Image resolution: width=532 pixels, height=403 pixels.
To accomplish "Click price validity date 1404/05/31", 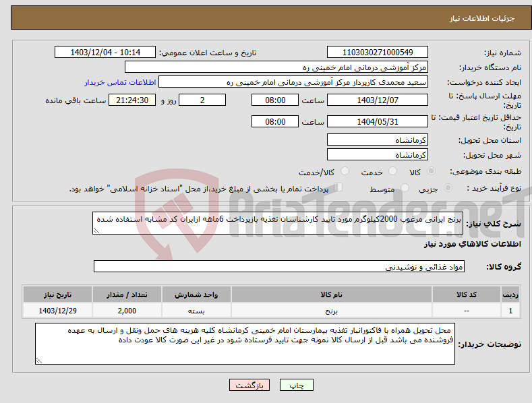I will (378, 121).
